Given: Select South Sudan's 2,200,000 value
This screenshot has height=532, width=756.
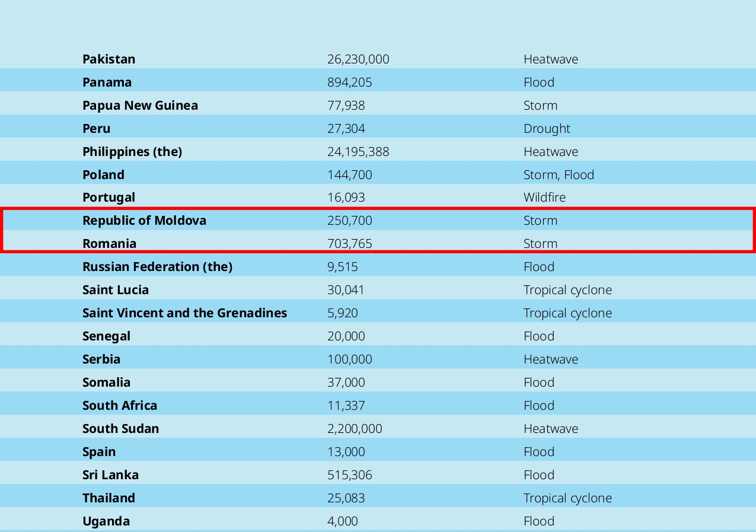Looking at the screenshot, I should 354,429.
